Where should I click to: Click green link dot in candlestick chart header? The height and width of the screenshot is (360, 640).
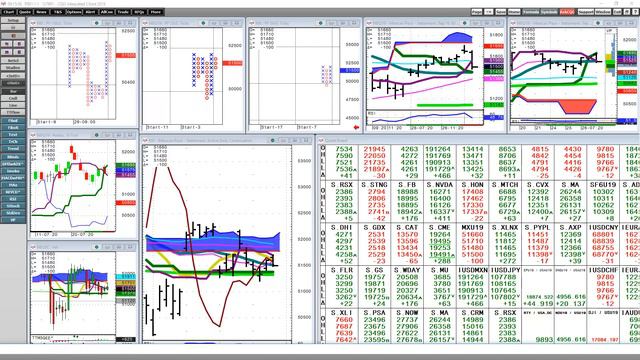coord(97,134)
